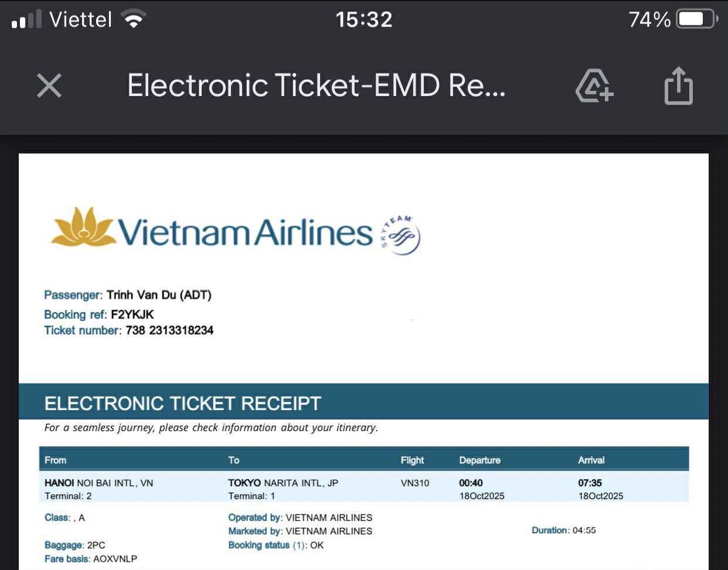The height and width of the screenshot is (570, 728).
Task: Tap the battery indicator icon
Action: (696, 19)
